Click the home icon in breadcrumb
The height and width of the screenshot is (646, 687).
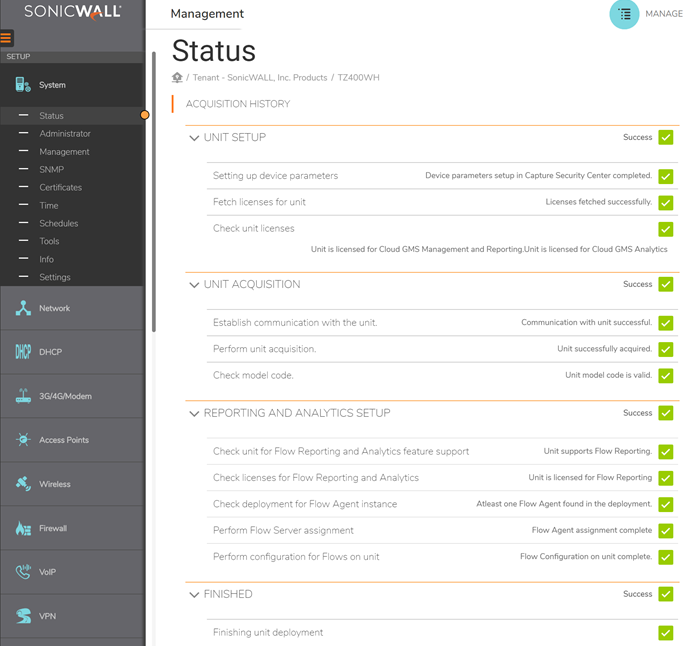click(x=177, y=77)
